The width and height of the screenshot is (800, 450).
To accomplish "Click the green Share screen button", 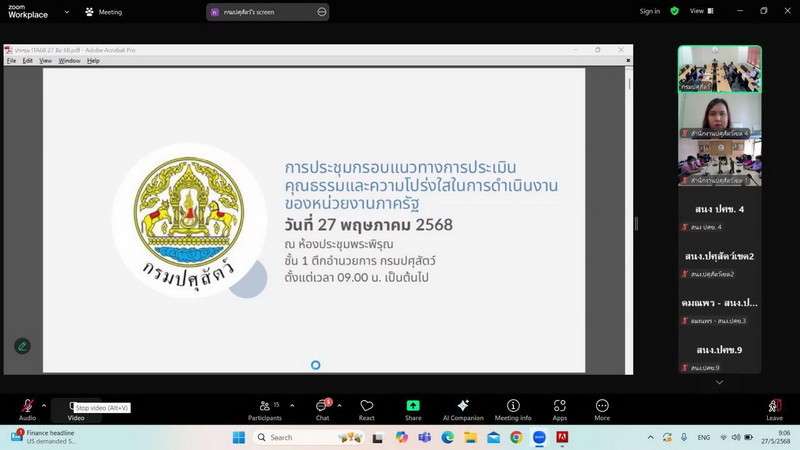I will pos(413,410).
